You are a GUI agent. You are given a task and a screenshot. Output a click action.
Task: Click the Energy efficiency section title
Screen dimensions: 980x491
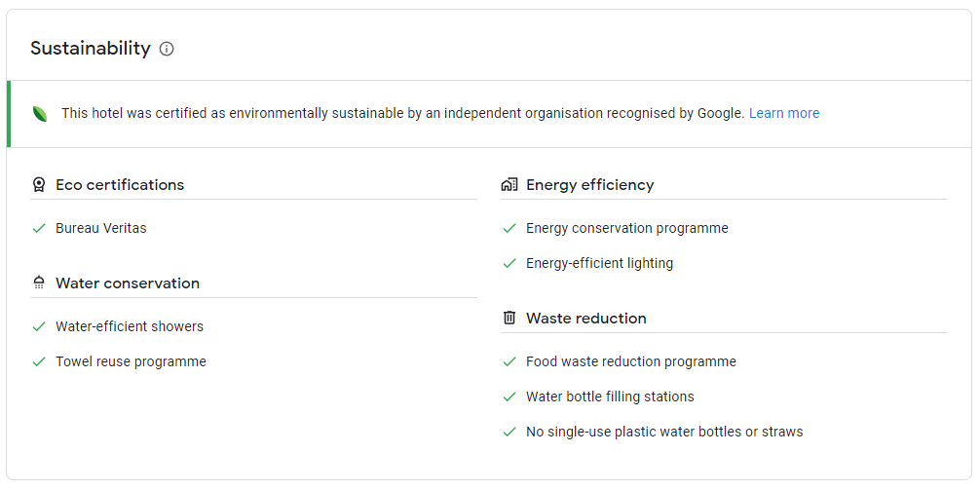(x=590, y=185)
